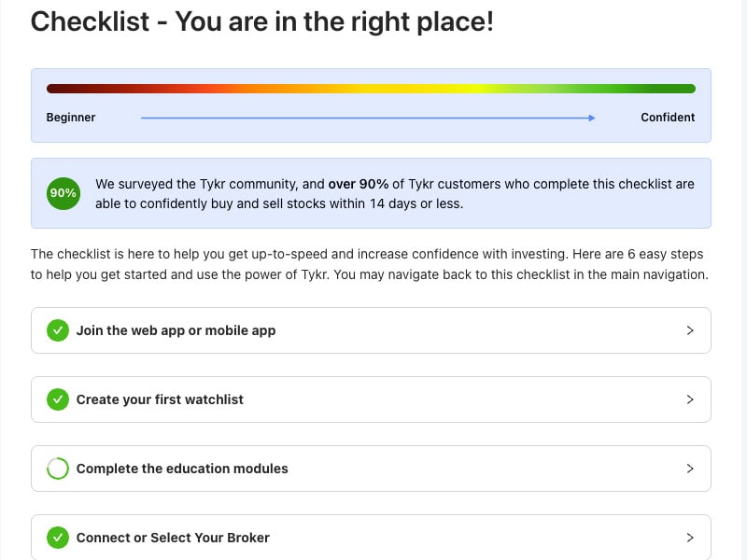
Task: Click the Beginner-to-Confident gradient progress bar
Action: (x=371, y=88)
